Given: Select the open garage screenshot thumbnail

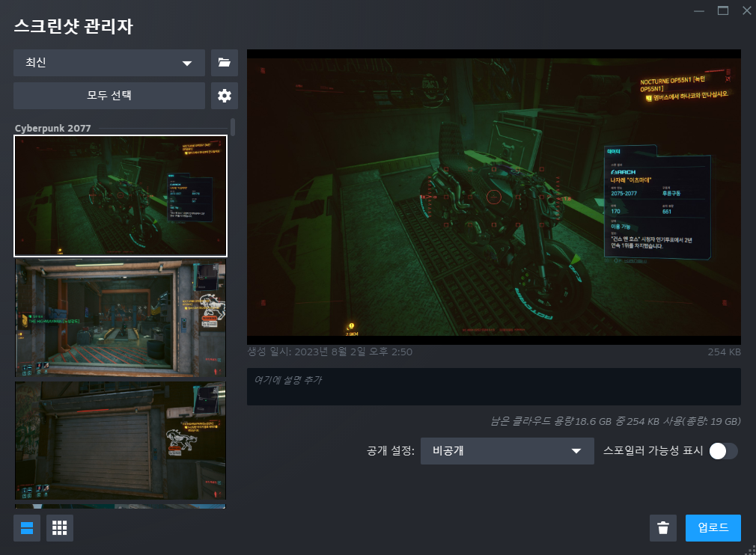Looking at the screenshot, I should [121, 318].
